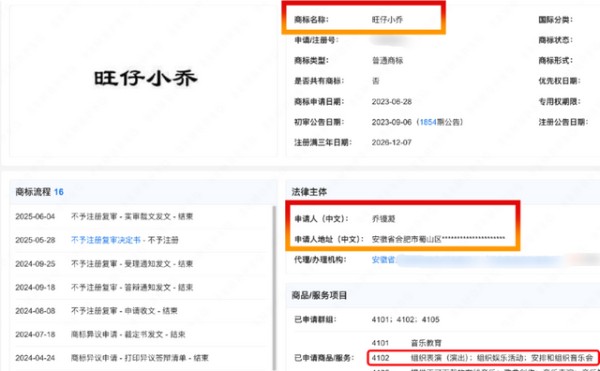
Task: Open the 1854 announcement issue link
Action: coord(428,122)
